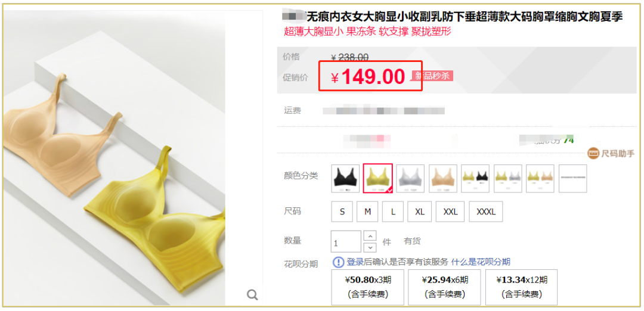Screen dimensions: 644x311
Task: Choose the ¥50.80x3期 installment plan
Action: 367,287
